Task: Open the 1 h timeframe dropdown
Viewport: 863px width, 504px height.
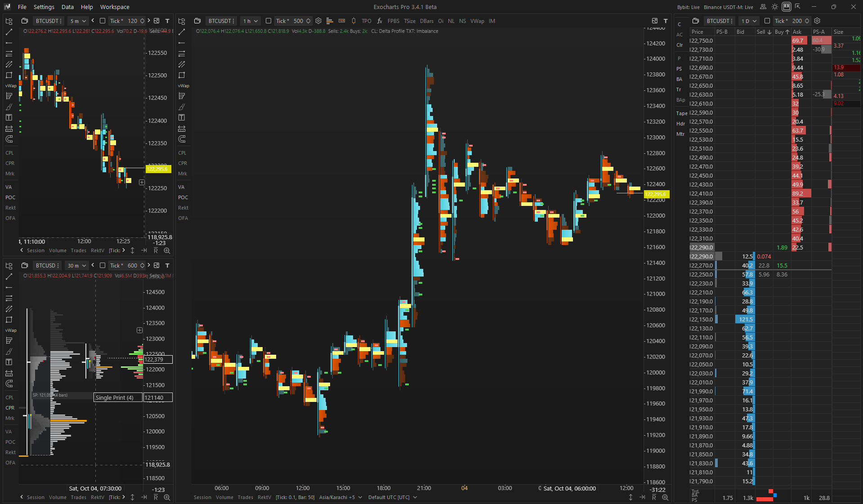Action: pos(250,21)
